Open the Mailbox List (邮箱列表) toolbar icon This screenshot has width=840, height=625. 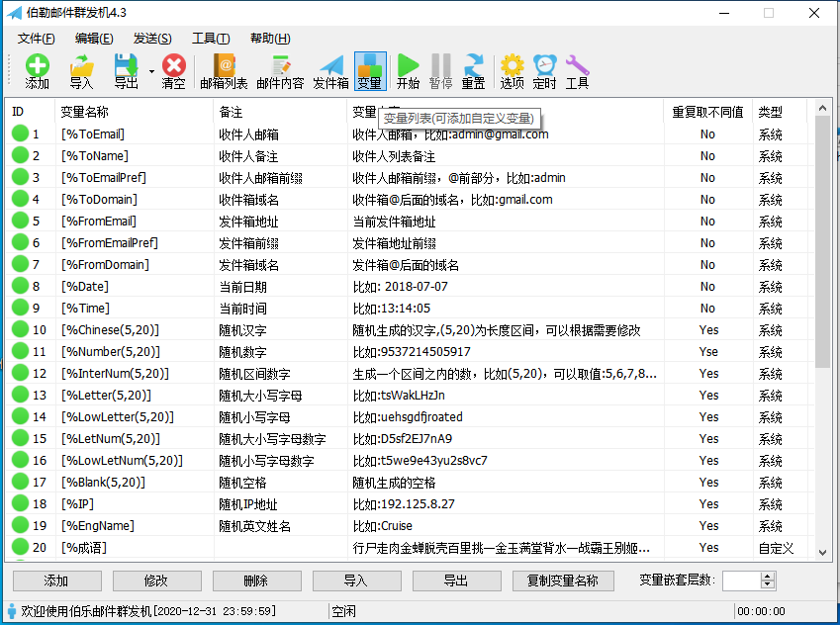[224, 71]
